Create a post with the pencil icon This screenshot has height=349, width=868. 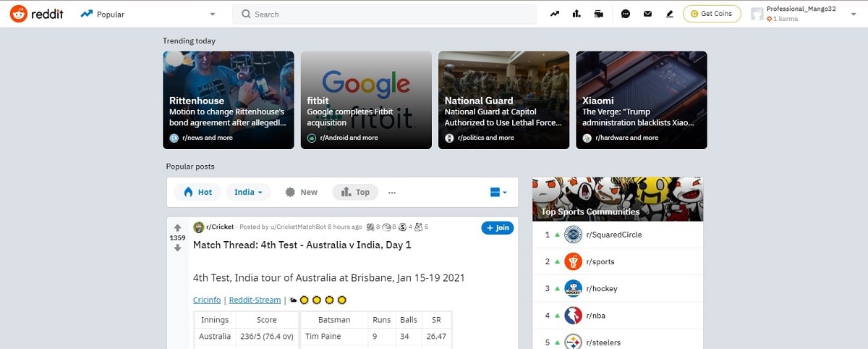tap(669, 14)
